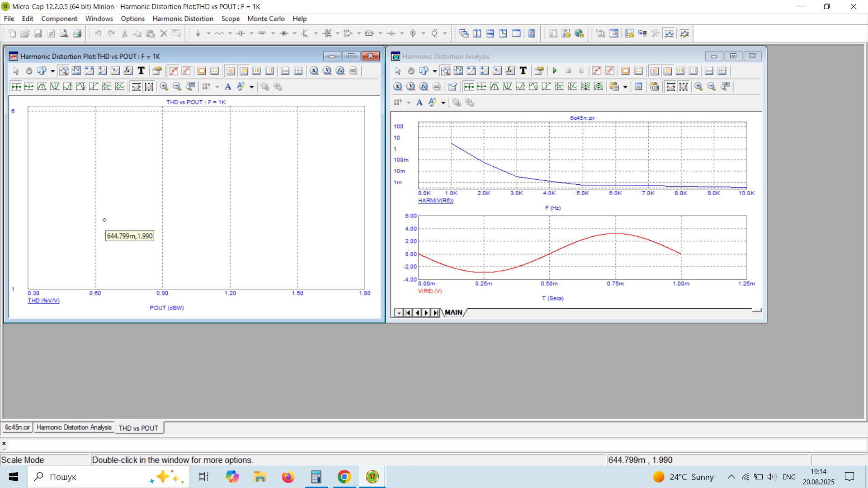Open the Harmonic Distortion menu
This screenshot has height=488, width=868.
point(183,19)
